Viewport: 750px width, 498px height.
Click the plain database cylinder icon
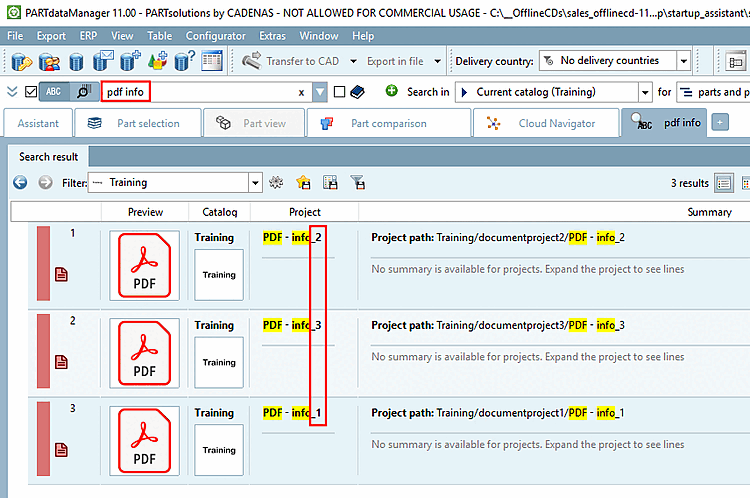click(x=76, y=61)
